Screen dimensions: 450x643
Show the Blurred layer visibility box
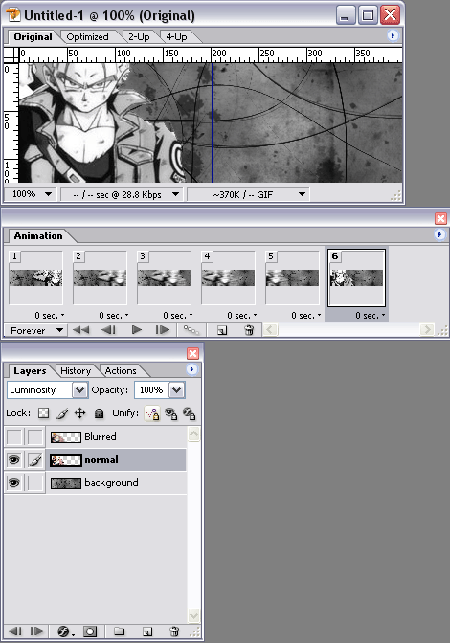point(14,437)
